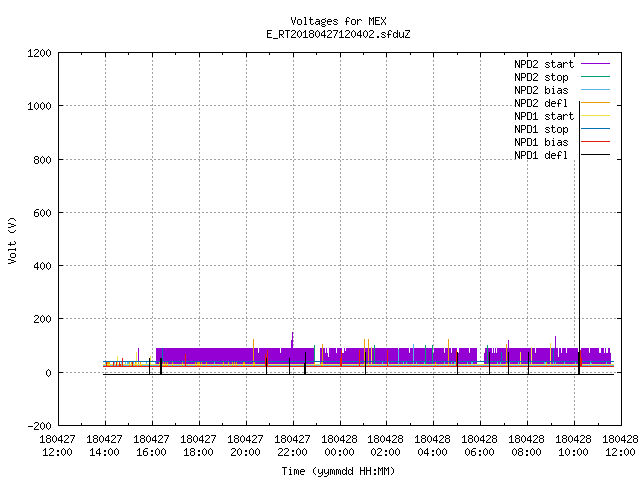Click the '180428 00:00' x-axis tick label
The image size is (640, 480).
339,446
